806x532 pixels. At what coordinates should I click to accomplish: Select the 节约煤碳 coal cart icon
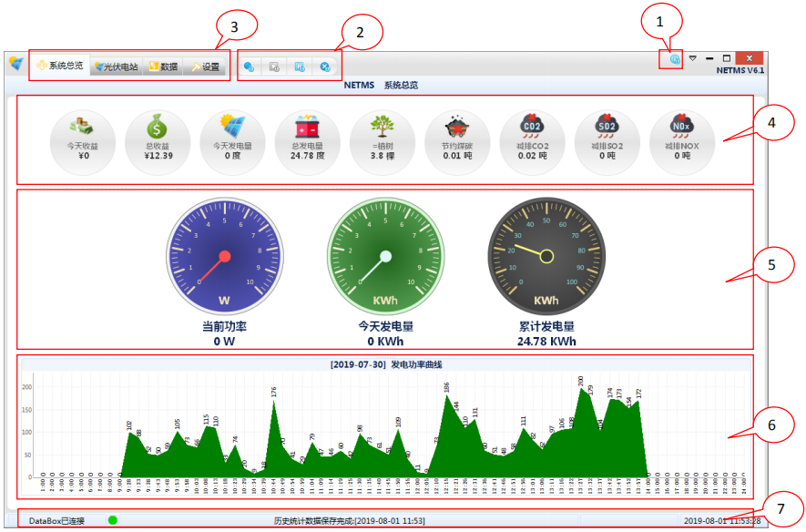457,126
